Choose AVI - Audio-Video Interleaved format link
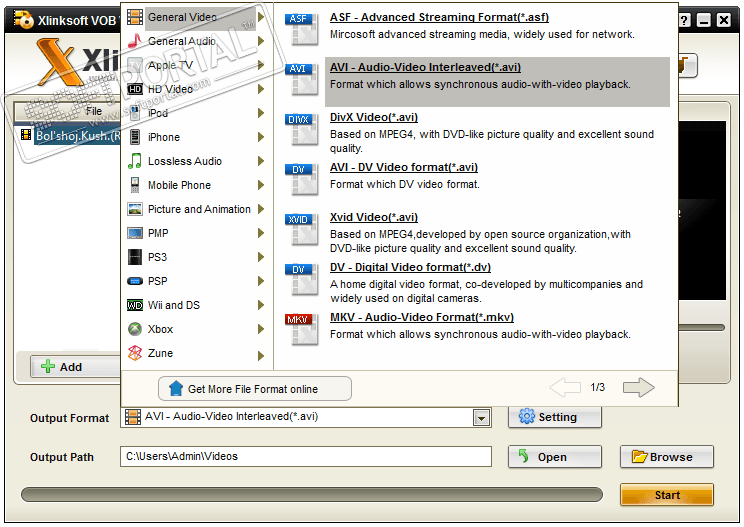744x527 pixels. [x=425, y=67]
